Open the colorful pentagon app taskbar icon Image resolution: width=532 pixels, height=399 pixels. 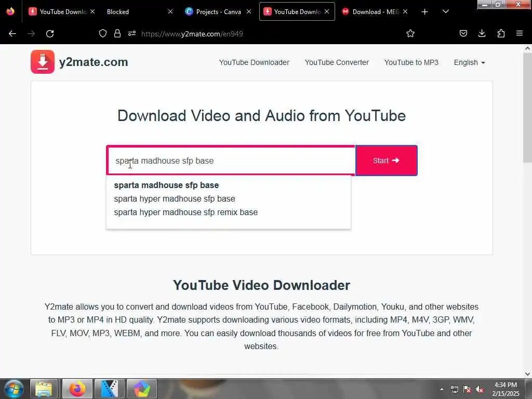click(141, 389)
